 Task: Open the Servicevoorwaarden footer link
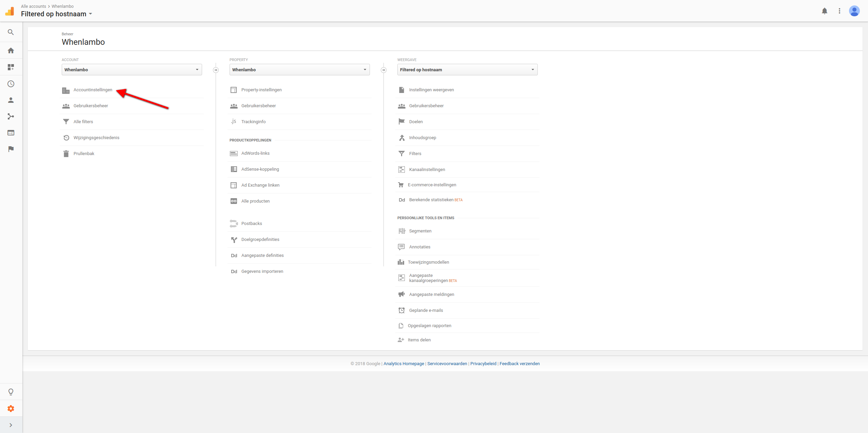click(447, 364)
